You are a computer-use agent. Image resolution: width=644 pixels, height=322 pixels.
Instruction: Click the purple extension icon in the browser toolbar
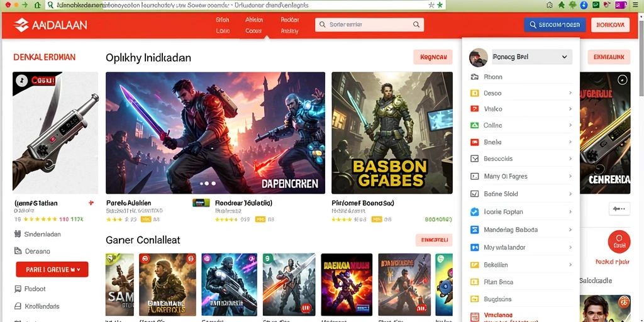pyautogui.click(x=619, y=5)
